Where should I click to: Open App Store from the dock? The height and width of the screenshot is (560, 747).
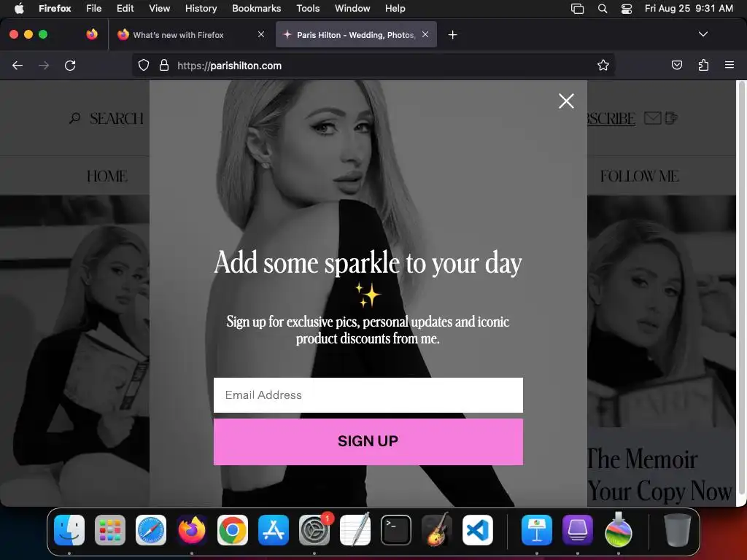pyautogui.click(x=274, y=530)
